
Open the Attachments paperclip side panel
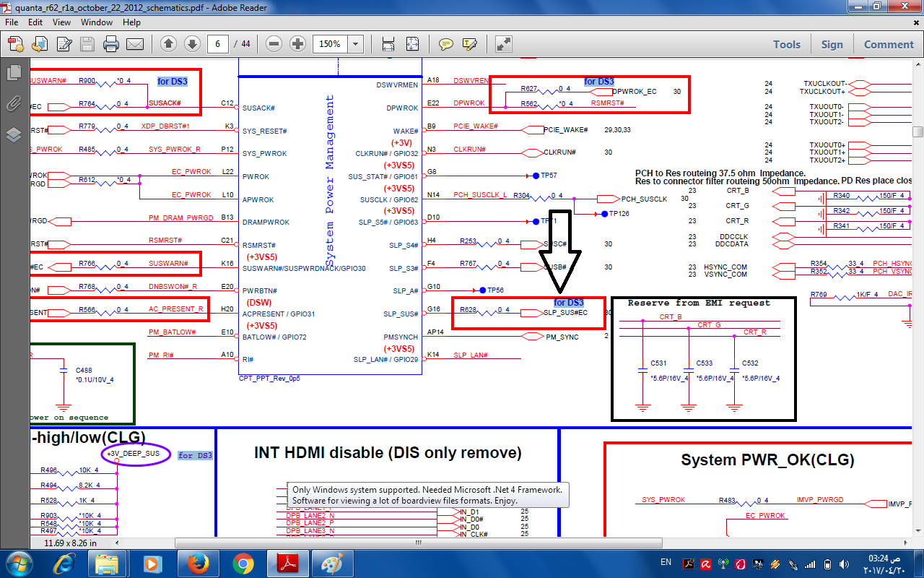(x=14, y=103)
